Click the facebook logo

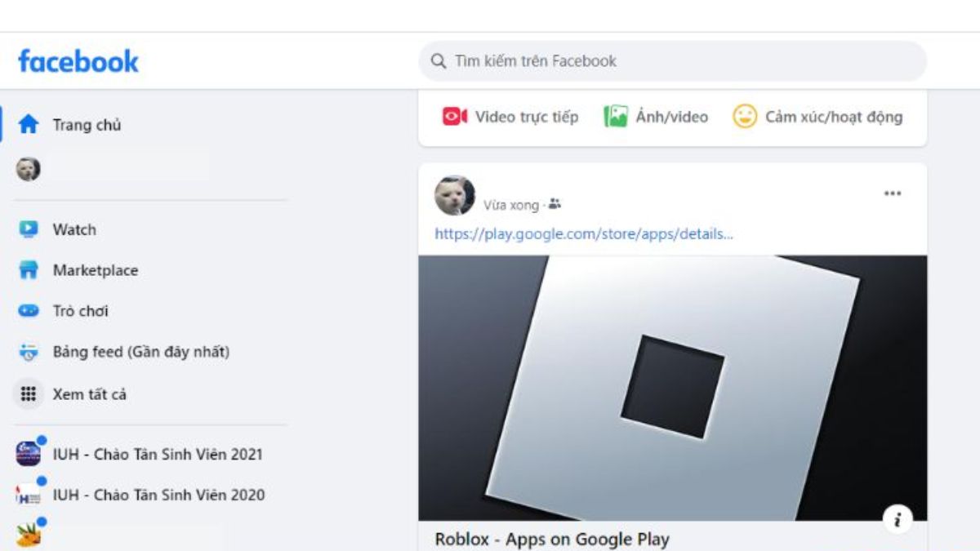[79, 60]
